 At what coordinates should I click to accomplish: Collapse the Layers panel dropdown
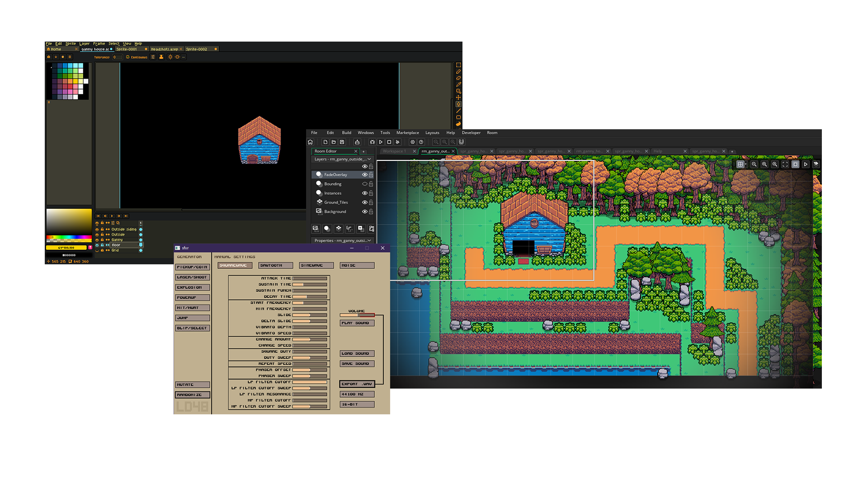pyautogui.click(x=369, y=159)
